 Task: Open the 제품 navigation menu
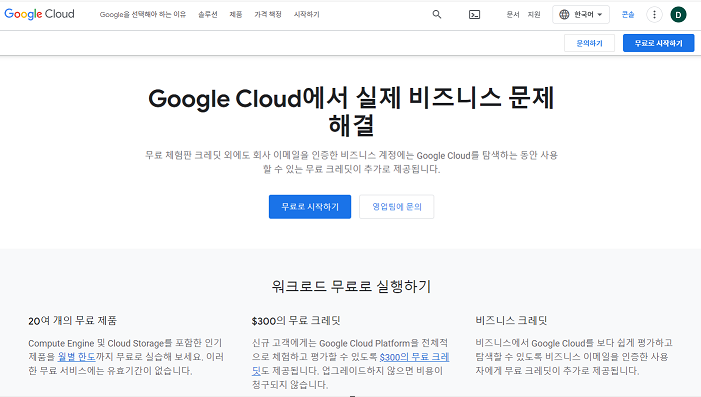point(236,14)
